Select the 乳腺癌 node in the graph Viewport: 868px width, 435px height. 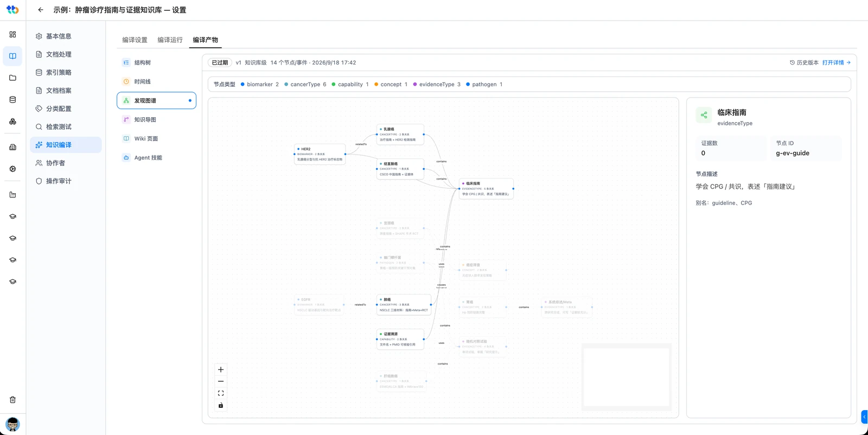pos(400,135)
